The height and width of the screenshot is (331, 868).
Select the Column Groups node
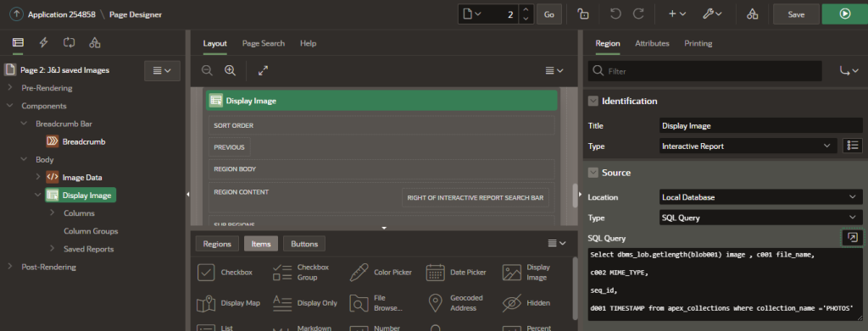pos(91,231)
